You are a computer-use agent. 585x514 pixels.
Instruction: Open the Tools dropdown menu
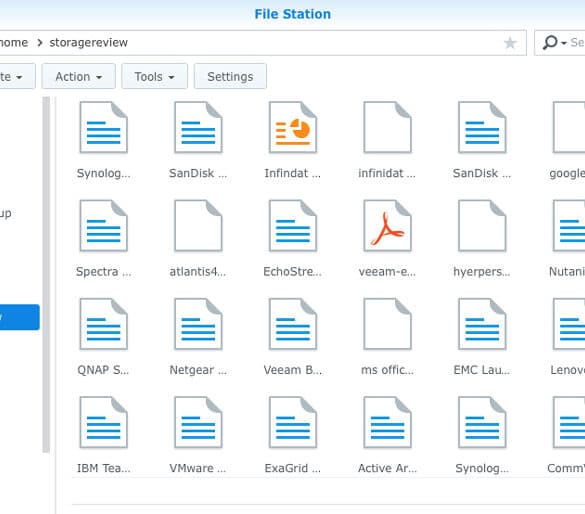tap(154, 76)
